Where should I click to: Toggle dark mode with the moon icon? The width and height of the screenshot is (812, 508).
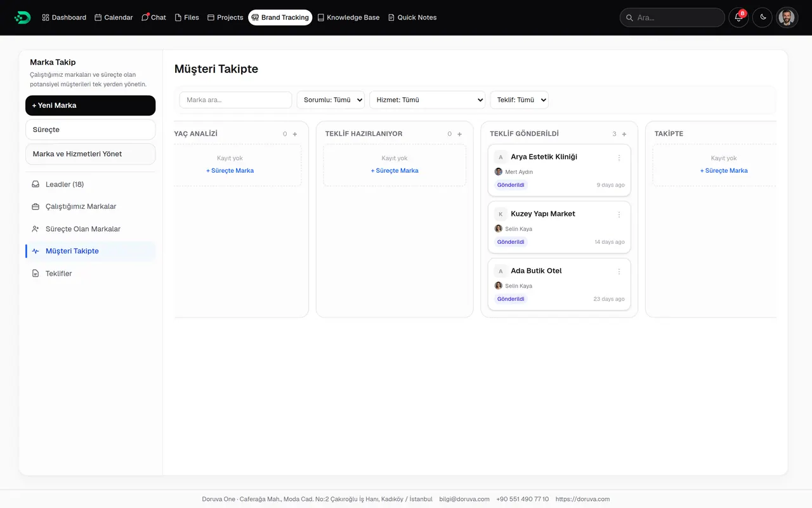pos(763,17)
